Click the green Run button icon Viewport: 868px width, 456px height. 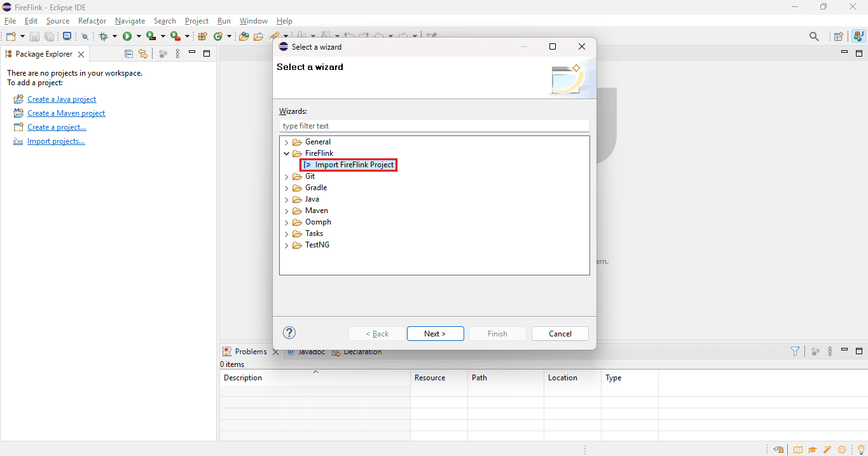[x=127, y=37]
